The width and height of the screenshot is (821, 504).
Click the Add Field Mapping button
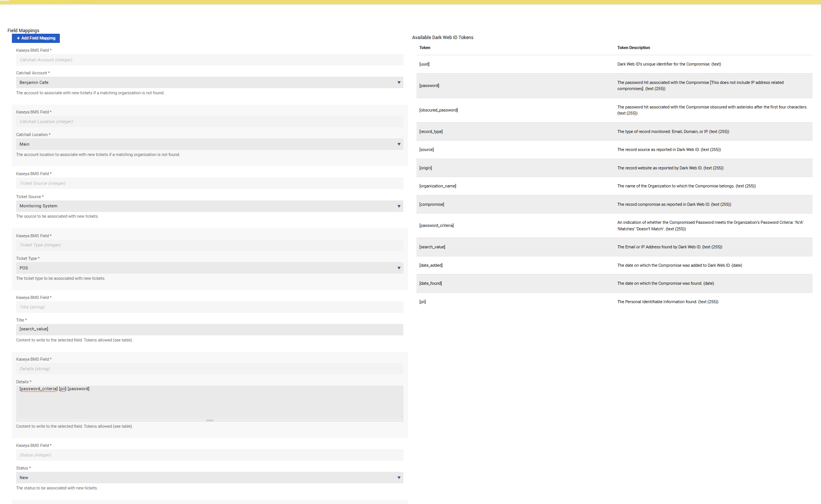click(36, 38)
